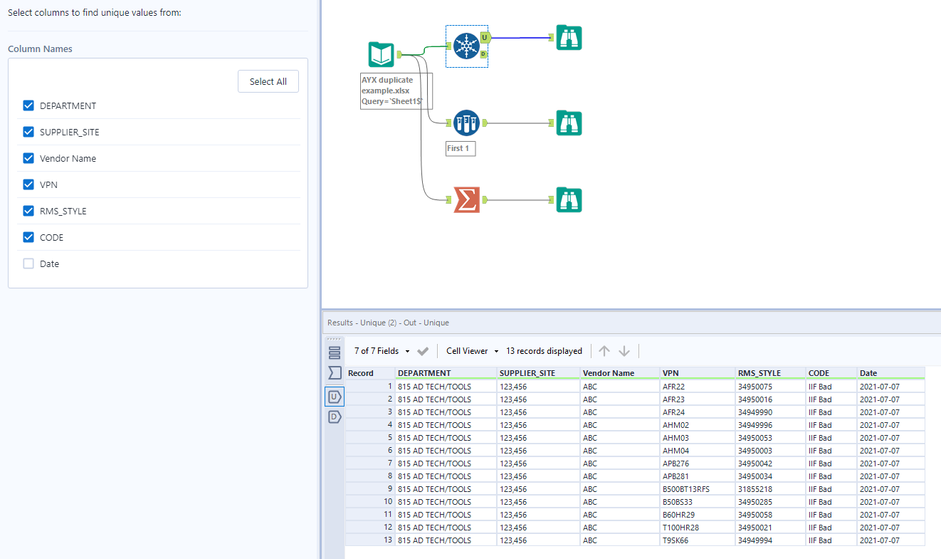
Task: Select the RMS_STYLE cell 34950075
Action: [771, 387]
